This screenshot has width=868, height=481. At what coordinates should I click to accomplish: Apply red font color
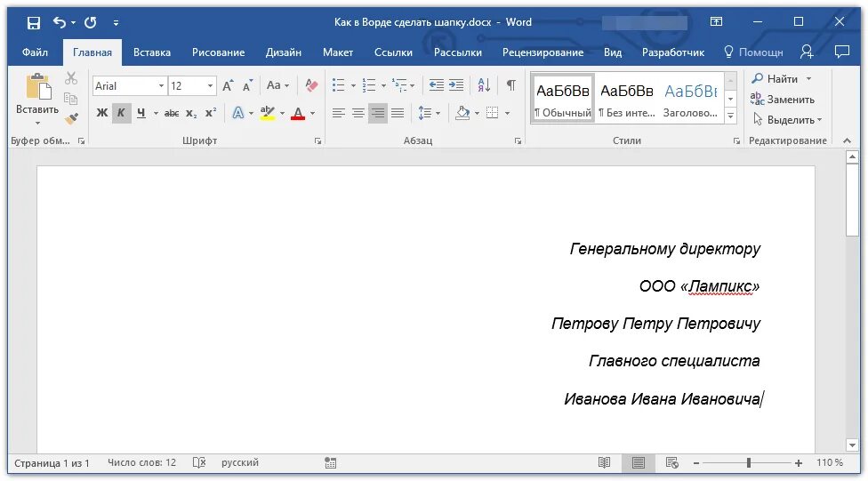pos(298,113)
